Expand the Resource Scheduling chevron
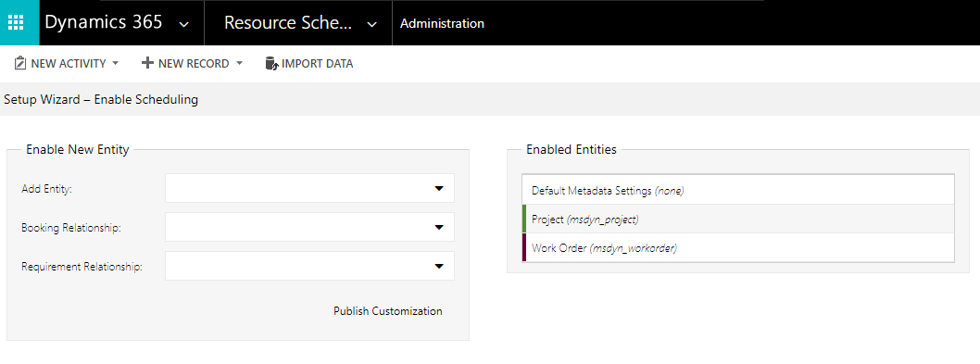This screenshot has height=364, width=980. pos(371,24)
